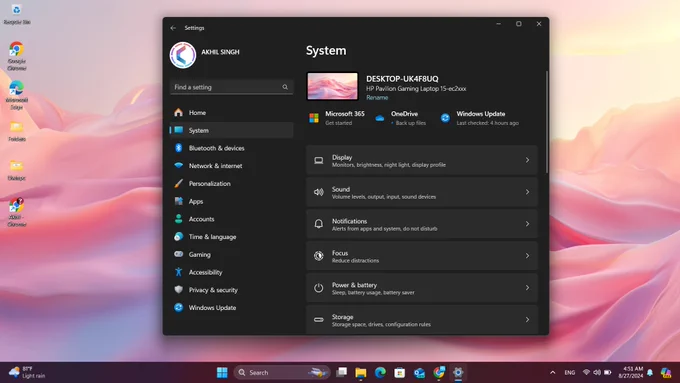Open the Windows Start button
Viewport: 680px width, 383px height.
pos(222,372)
